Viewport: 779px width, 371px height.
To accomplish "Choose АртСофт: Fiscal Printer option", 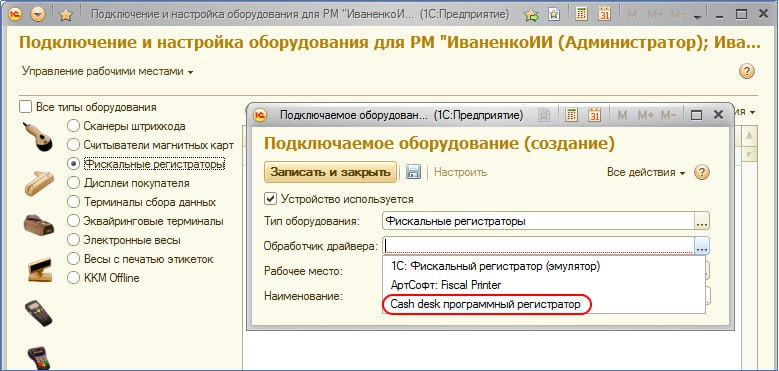I will pyautogui.click(x=544, y=285).
